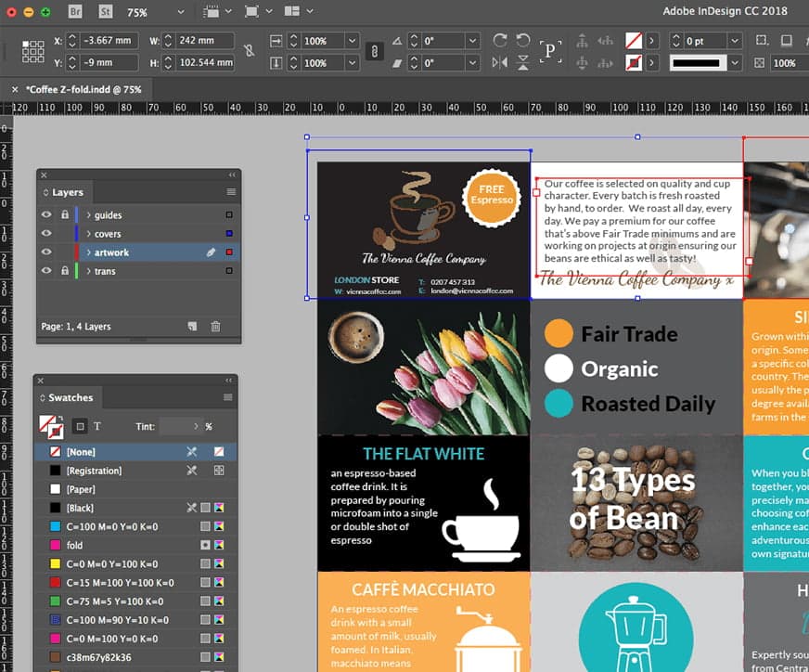Click the drop shadow icon
Viewport: 809px width, 672px height.
tap(786, 40)
